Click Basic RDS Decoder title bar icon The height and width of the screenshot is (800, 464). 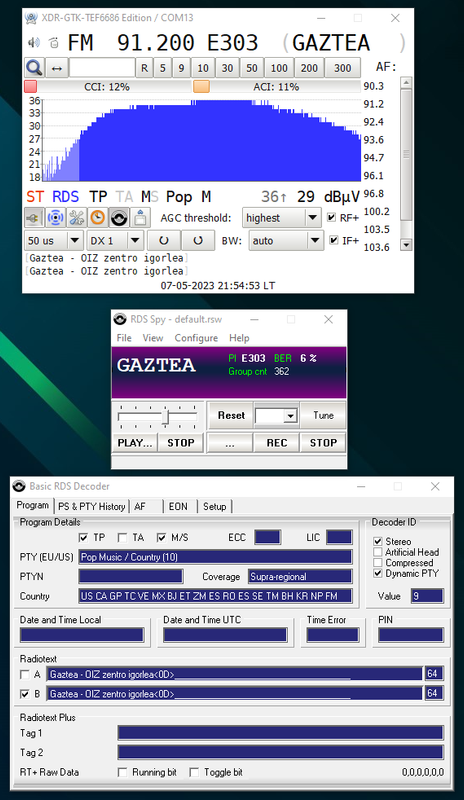point(19,486)
